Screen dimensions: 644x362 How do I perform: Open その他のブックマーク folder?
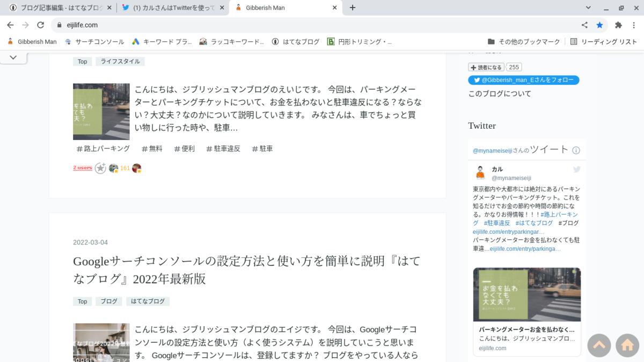pos(524,41)
